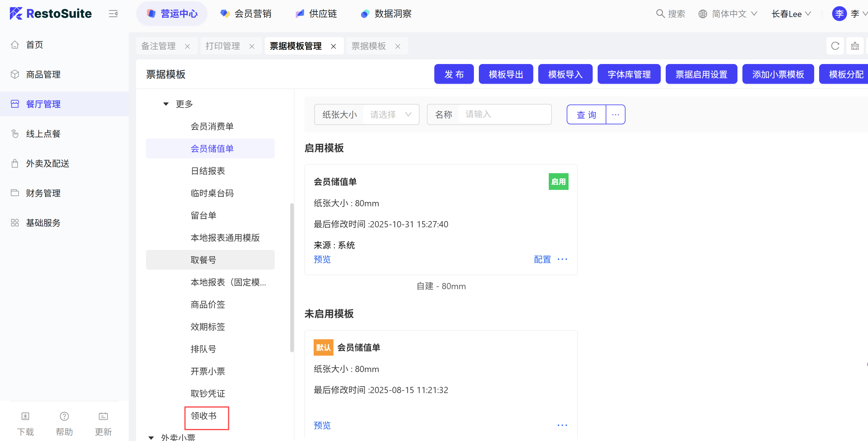Click the Update icon in footer

pyautogui.click(x=103, y=416)
